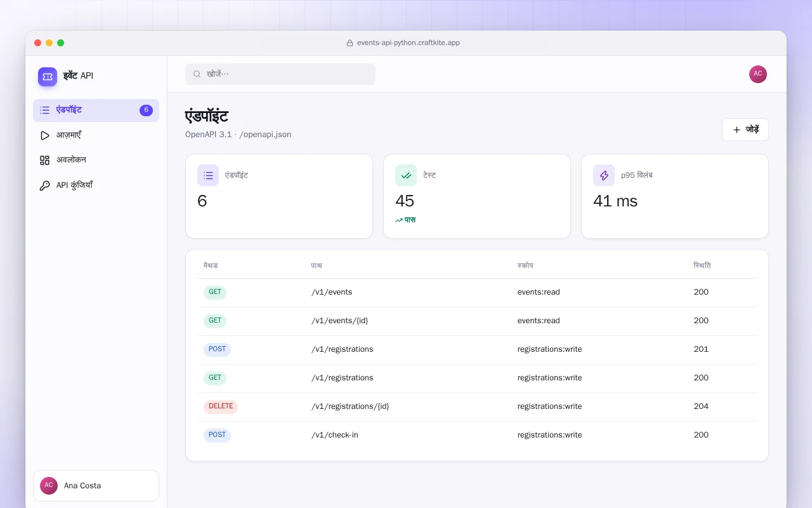Click the GET badge for /v1/events/{id}
This screenshot has width=812, height=508.
(x=215, y=321)
